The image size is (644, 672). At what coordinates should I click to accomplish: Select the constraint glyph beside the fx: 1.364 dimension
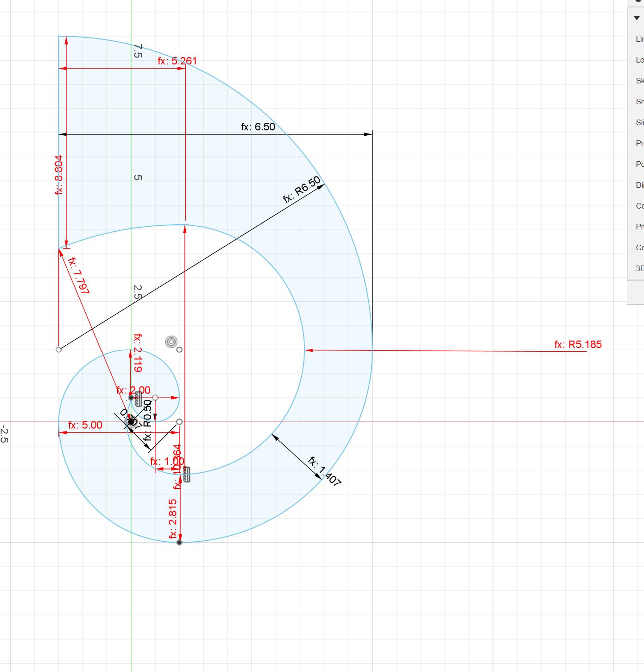pyautogui.click(x=187, y=475)
